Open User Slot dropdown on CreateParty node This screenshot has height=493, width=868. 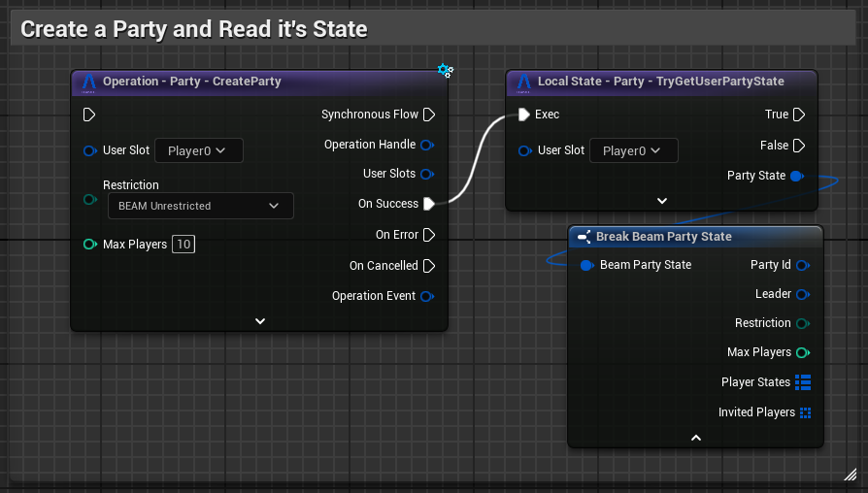click(198, 150)
